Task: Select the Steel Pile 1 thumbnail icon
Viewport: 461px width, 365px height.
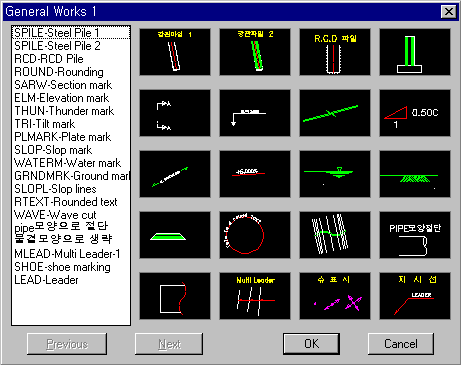Action: 175,52
